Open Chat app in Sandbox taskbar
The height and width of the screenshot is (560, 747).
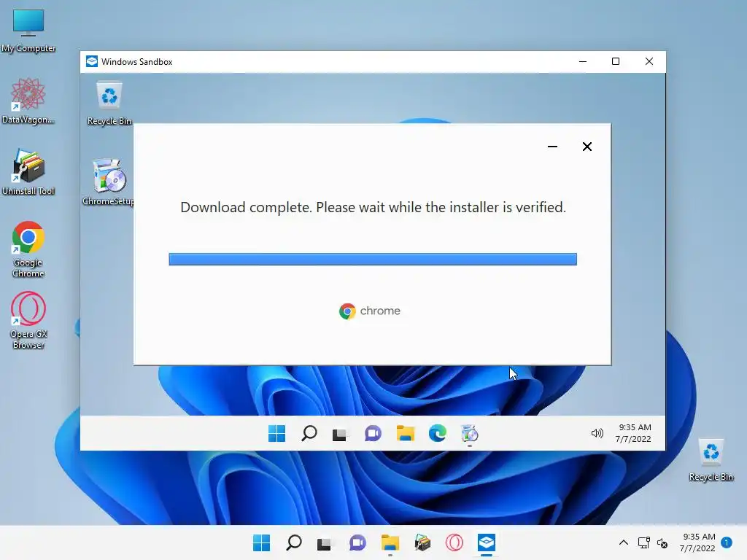click(373, 434)
